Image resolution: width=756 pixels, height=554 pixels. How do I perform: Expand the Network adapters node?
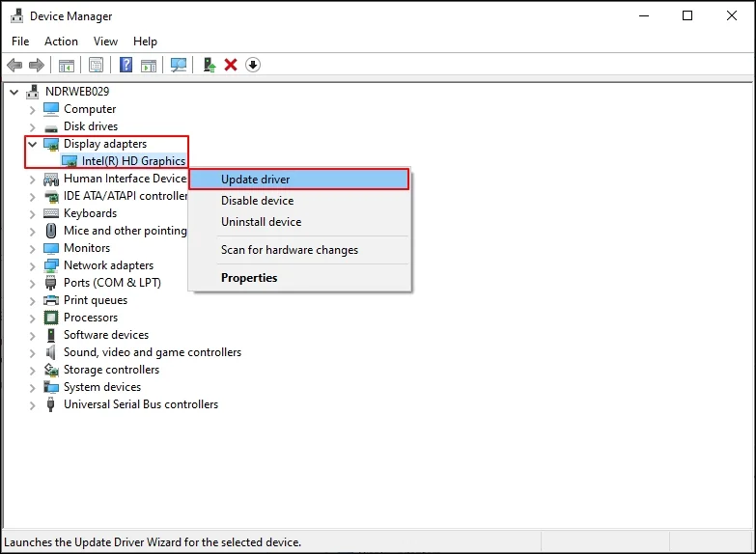pos(33,265)
